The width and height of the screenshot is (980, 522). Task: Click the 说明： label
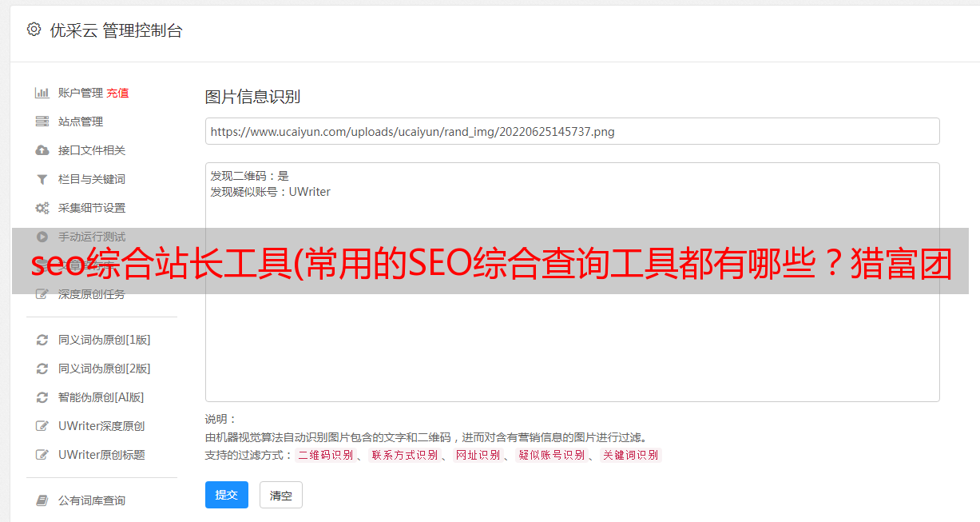(x=220, y=419)
